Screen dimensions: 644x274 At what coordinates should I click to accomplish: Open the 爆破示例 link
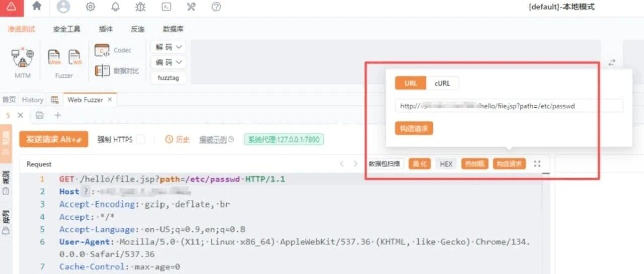pyautogui.click(x=213, y=140)
